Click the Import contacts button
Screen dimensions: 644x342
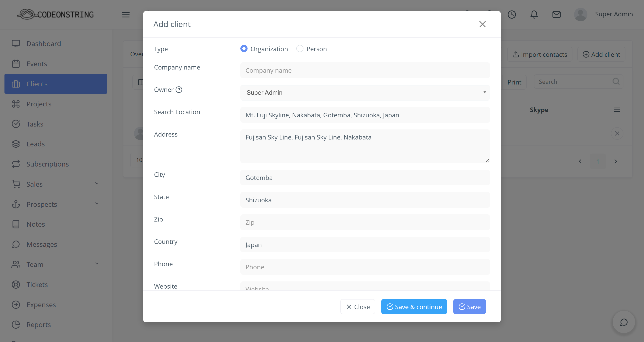[x=540, y=54]
